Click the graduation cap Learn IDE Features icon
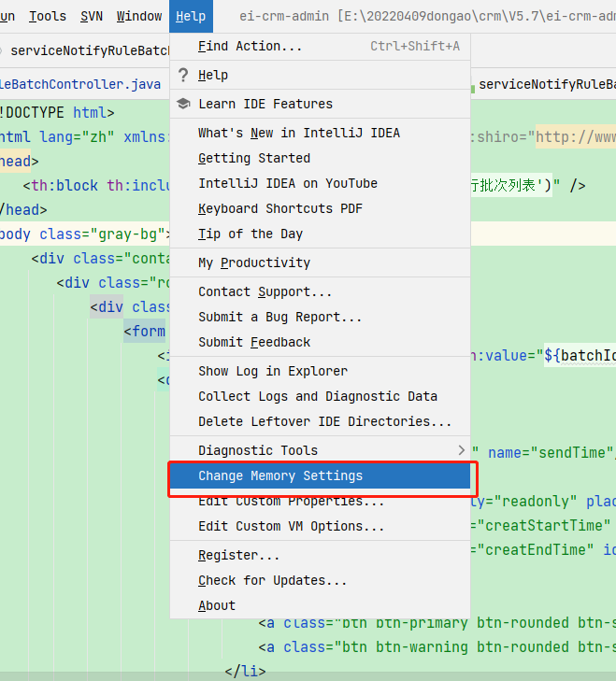The width and height of the screenshot is (616, 681). (x=183, y=104)
